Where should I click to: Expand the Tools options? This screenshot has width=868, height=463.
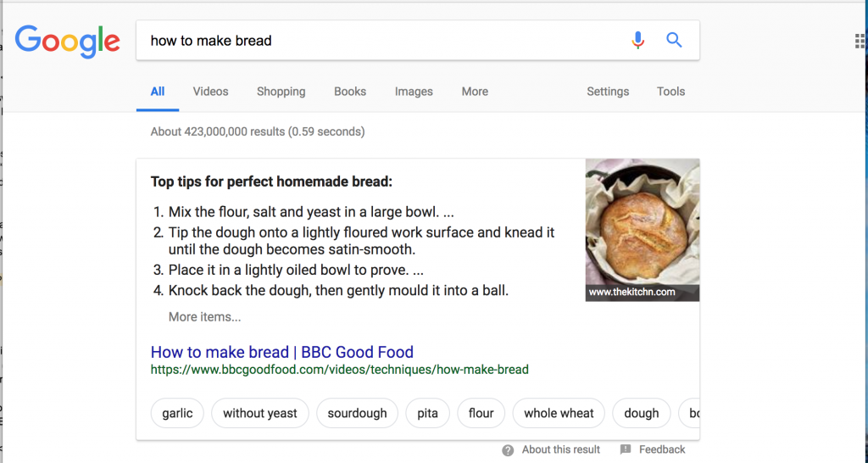tap(670, 92)
